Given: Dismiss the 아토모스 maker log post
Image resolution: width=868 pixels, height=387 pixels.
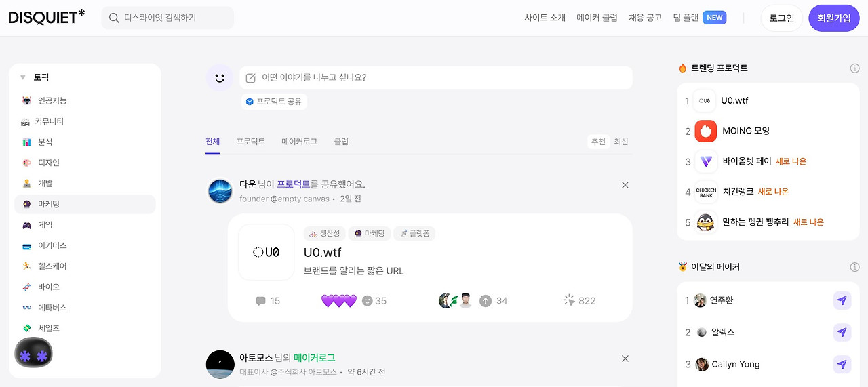Looking at the screenshot, I should coord(625,359).
